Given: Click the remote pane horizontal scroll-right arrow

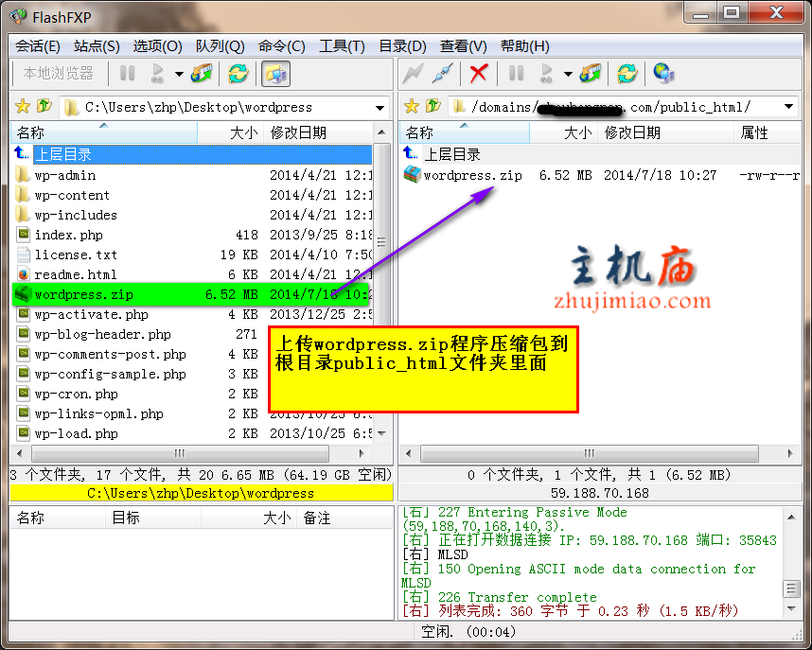Looking at the screenshot, I should point(790,454).
